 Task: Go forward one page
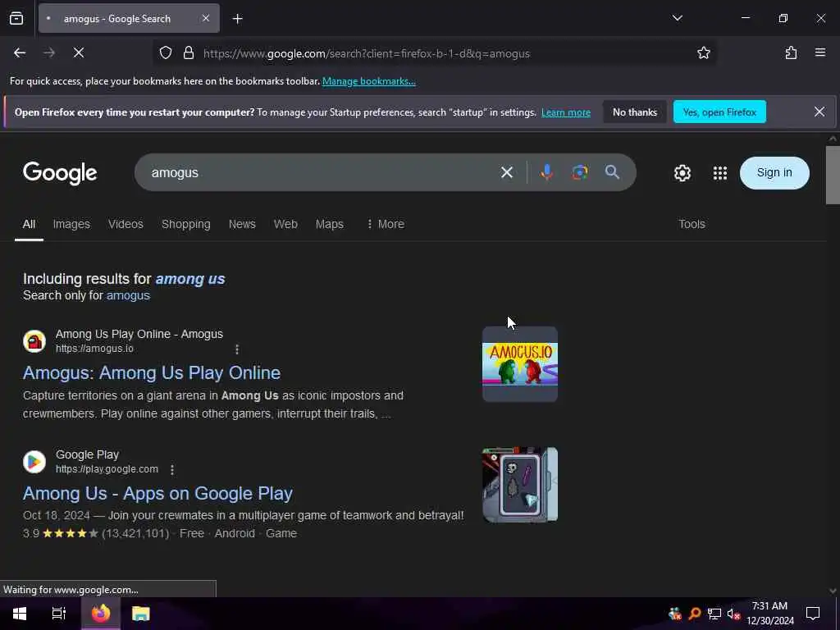coord(49,52)
